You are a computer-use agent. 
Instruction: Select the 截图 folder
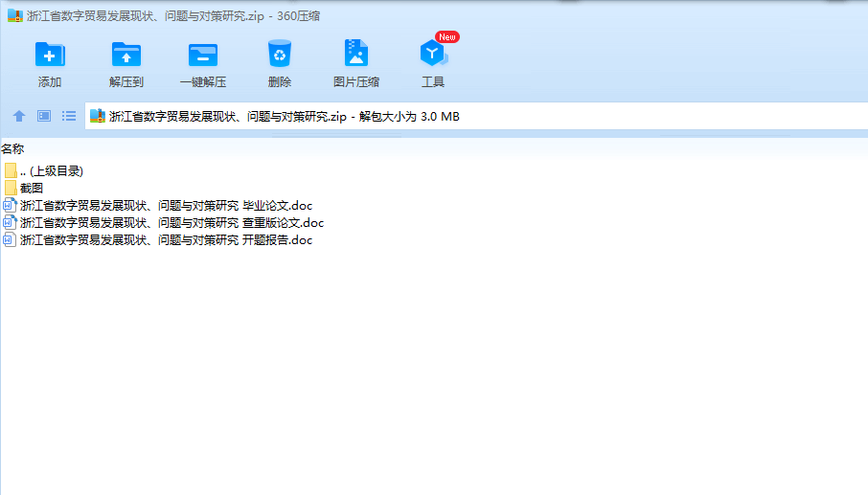[x=32, y=188]
